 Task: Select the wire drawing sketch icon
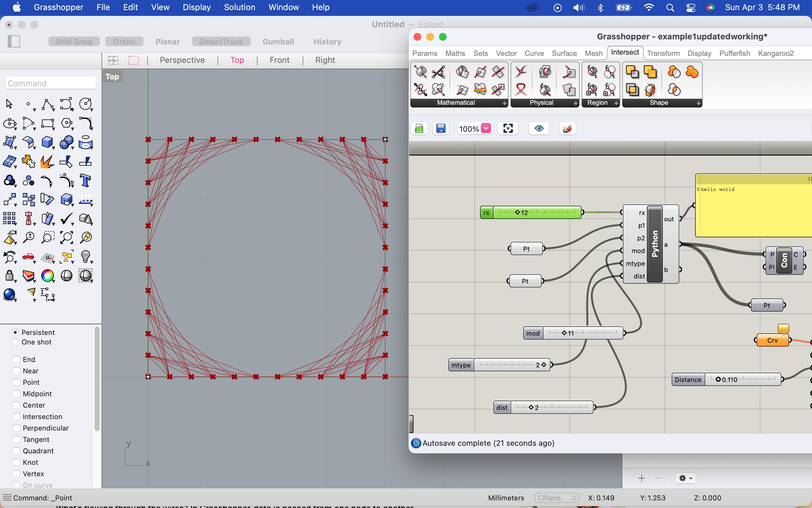(567, 128)
